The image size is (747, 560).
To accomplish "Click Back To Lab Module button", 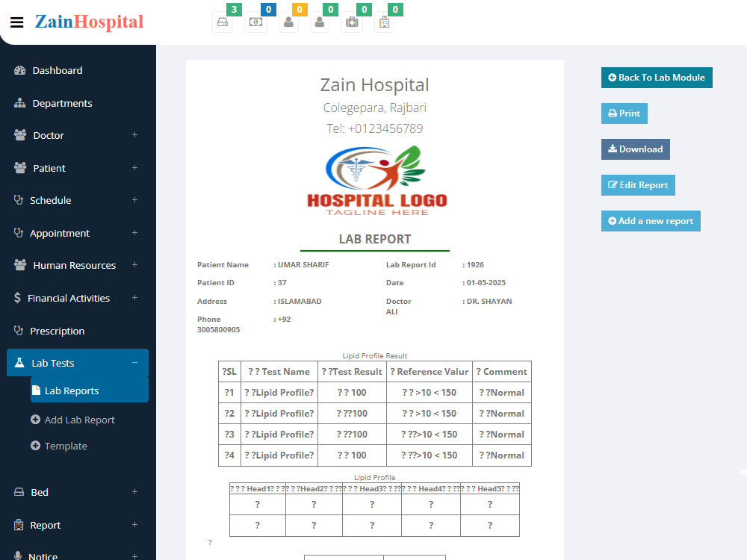I will click(657, 78).
